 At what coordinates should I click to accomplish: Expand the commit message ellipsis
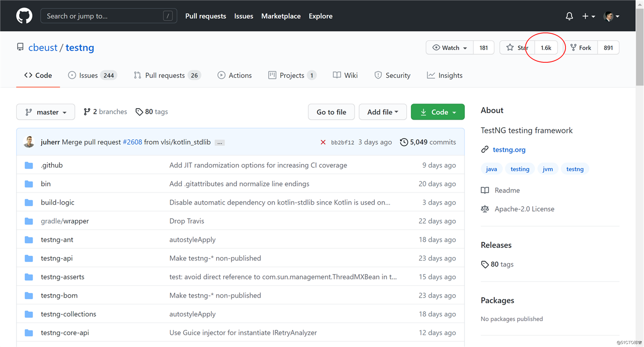point(219,143)
